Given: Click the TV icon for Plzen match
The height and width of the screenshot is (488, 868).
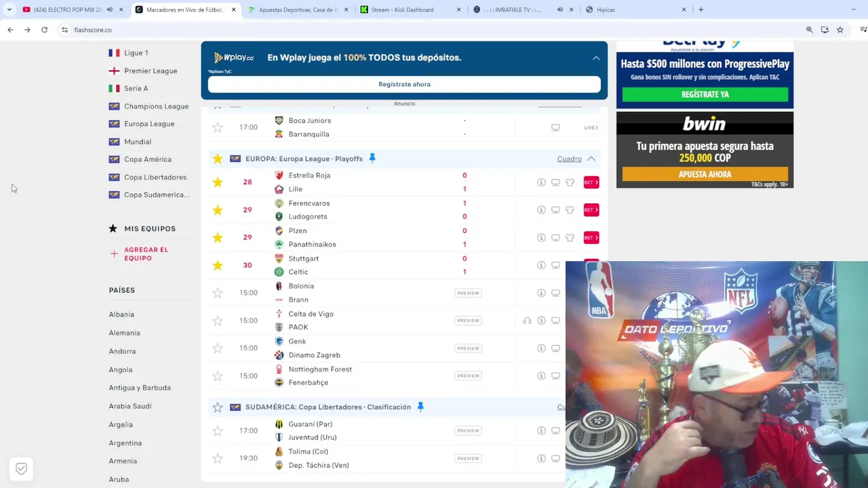Looking at the screenshot, I should pyautogui.click(x=555, y=237).
